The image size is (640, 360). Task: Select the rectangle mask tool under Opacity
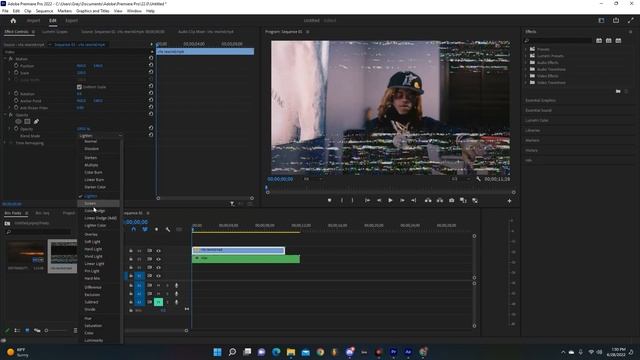pos(27,122)
